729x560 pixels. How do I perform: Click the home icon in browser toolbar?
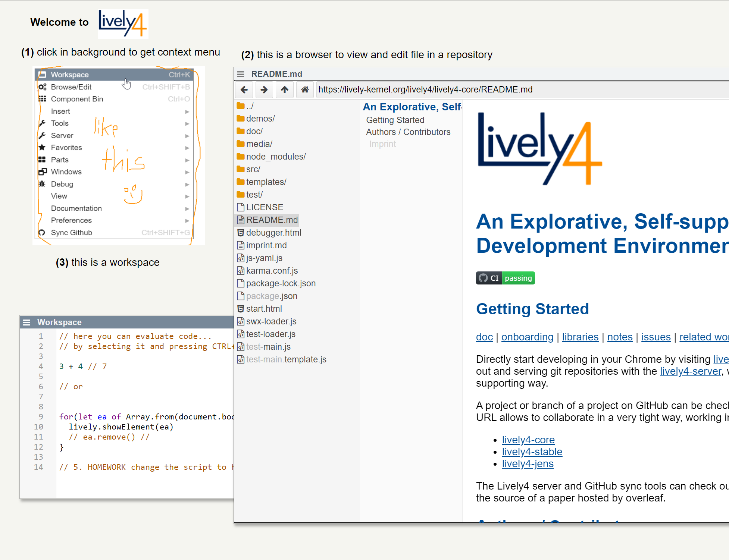(305, 89)
